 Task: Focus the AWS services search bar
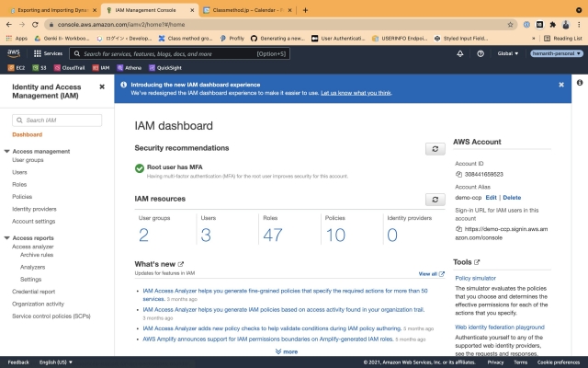(x=179, y=53)
